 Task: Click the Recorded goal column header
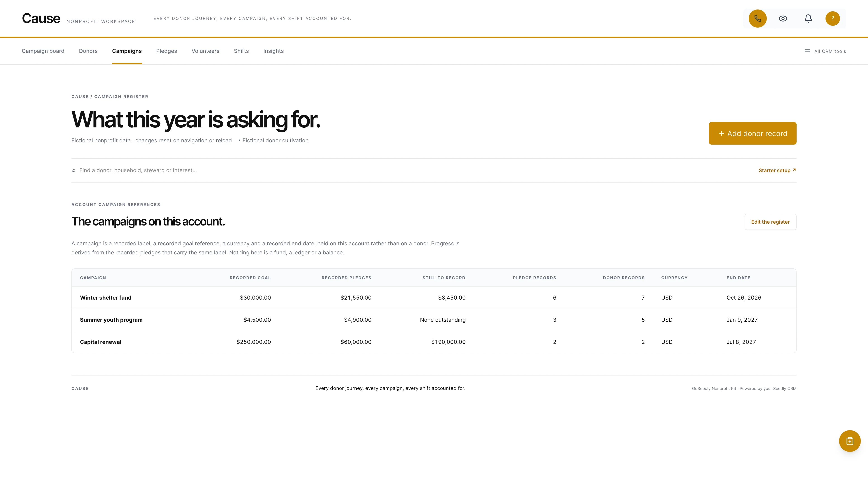point(250,278)
